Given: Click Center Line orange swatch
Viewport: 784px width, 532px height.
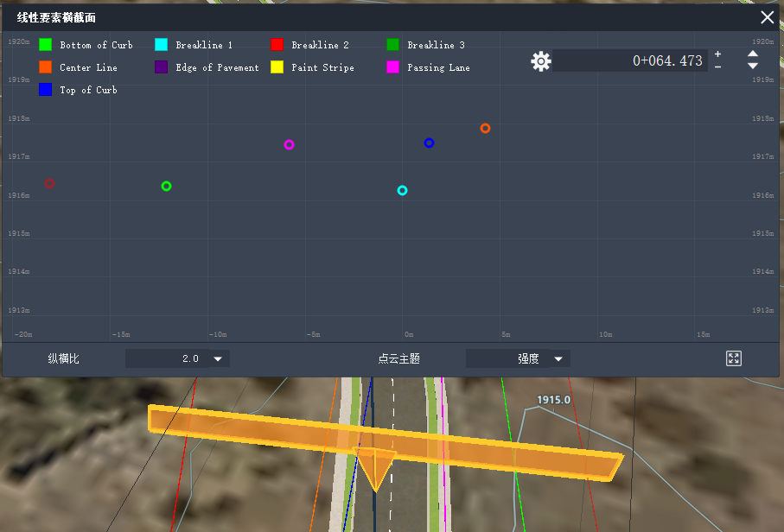Looking at the screenshot, I should [45, 67].
